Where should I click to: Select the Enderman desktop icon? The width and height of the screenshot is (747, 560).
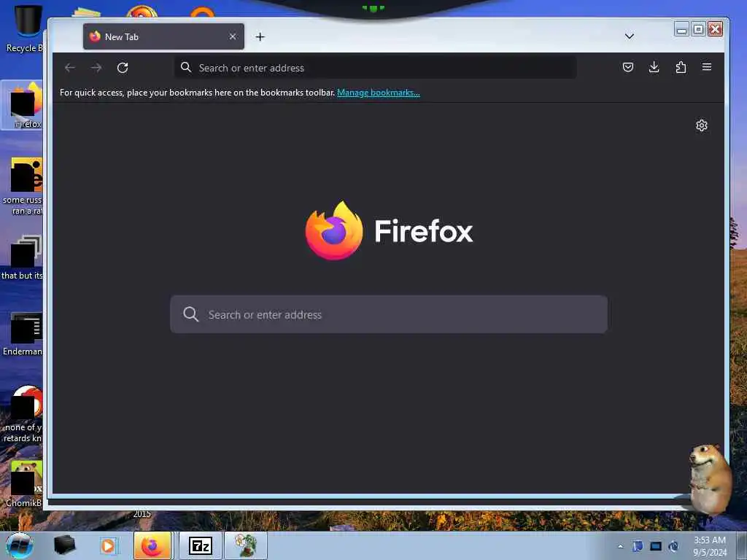23,334
